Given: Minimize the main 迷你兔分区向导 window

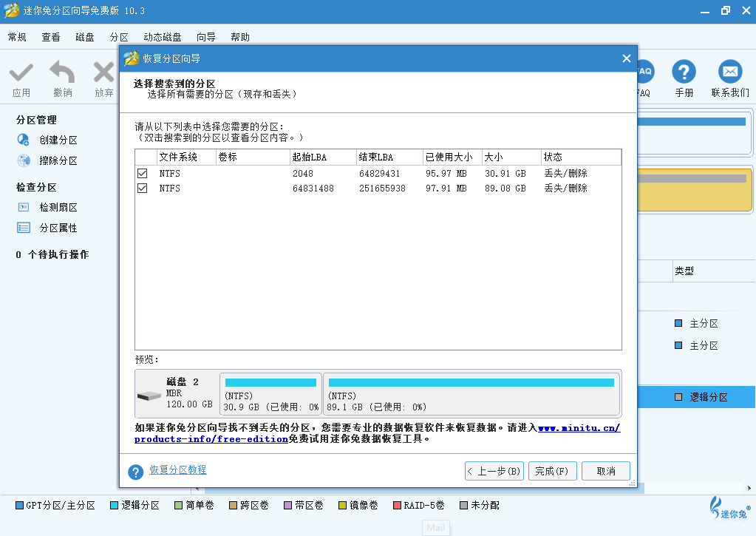Looking at the screenshot, I should point(705,10).
